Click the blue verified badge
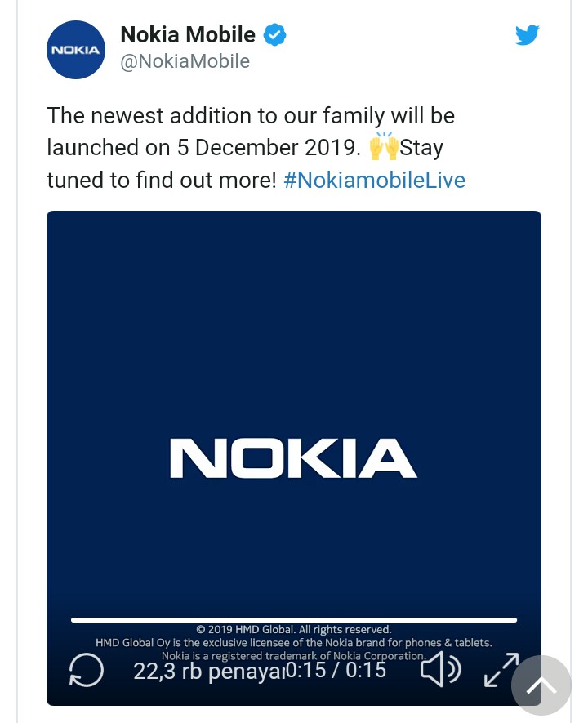The height and width of the screenshot is (723, 588). coord(274,35)
